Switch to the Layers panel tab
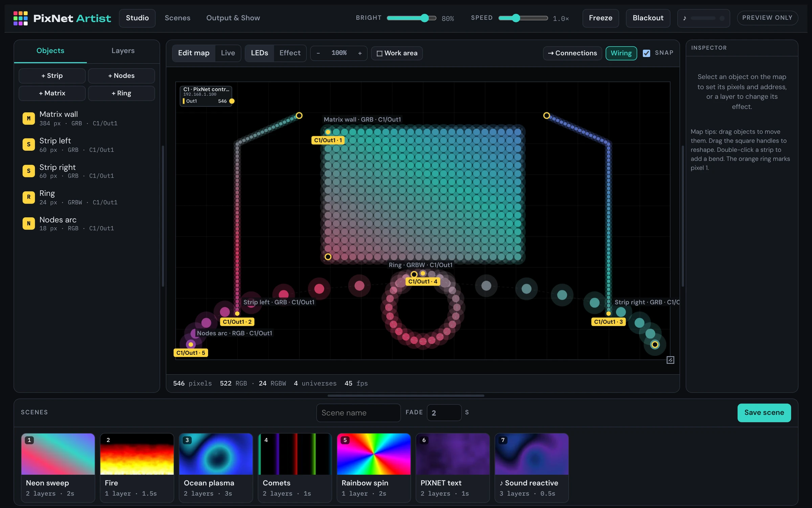The width and height of the screenshot is (812, 508). click(123, 51)
